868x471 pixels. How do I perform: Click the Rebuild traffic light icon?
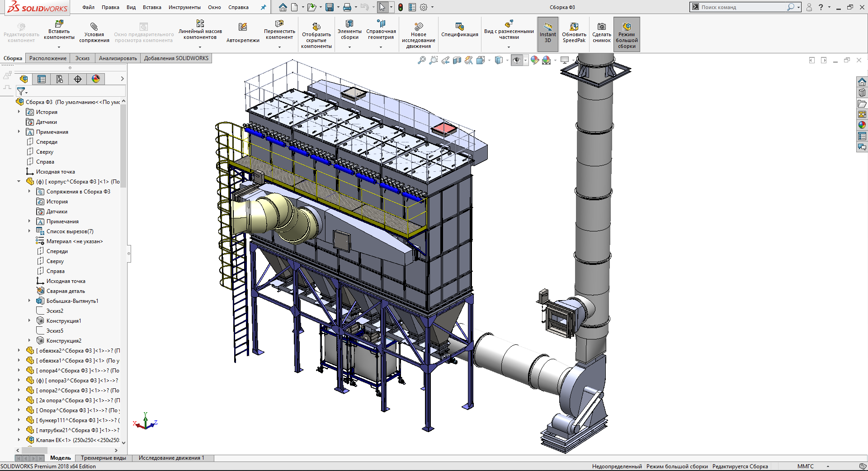pyautogui.click(x=400, y=7)
